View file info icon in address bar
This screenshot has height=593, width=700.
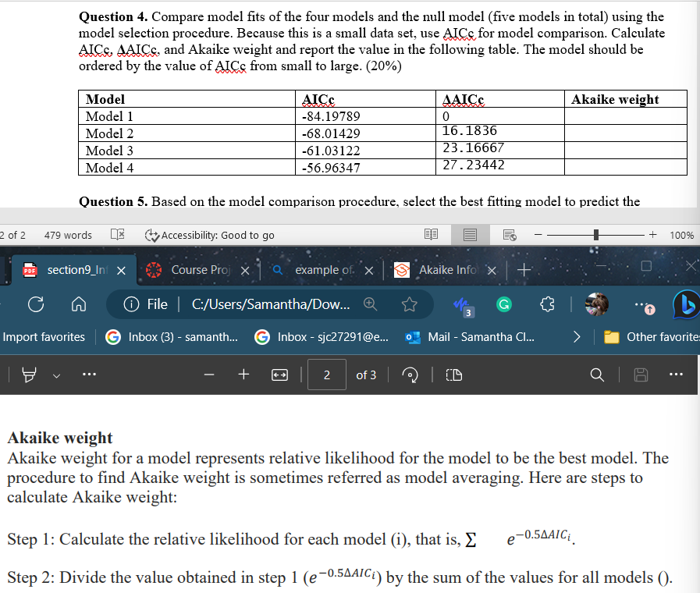(x=131, y=304)
